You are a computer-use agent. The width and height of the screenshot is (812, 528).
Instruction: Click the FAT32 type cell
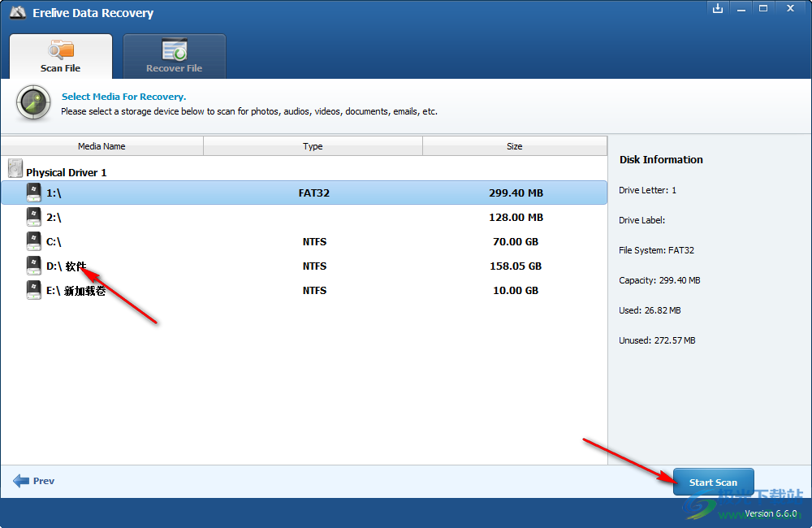(313, 193)
